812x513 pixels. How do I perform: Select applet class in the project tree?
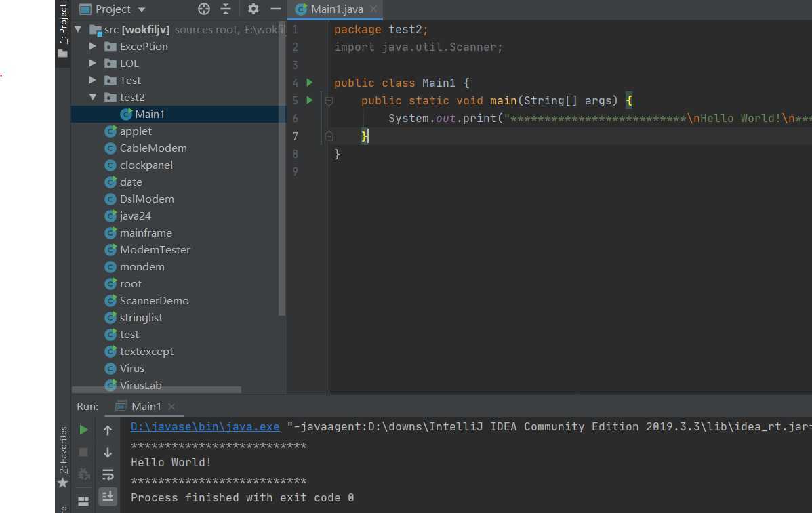pyautogui.click(x=136, y=131)
